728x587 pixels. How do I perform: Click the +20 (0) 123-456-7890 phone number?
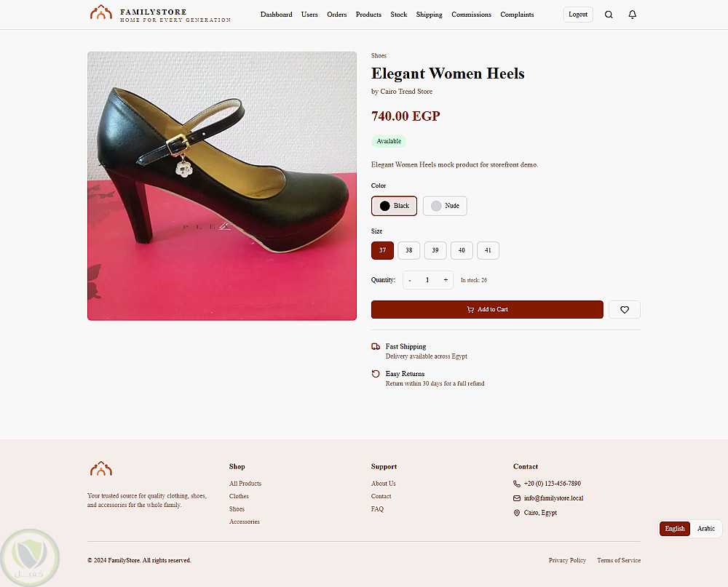coord(552,484)
